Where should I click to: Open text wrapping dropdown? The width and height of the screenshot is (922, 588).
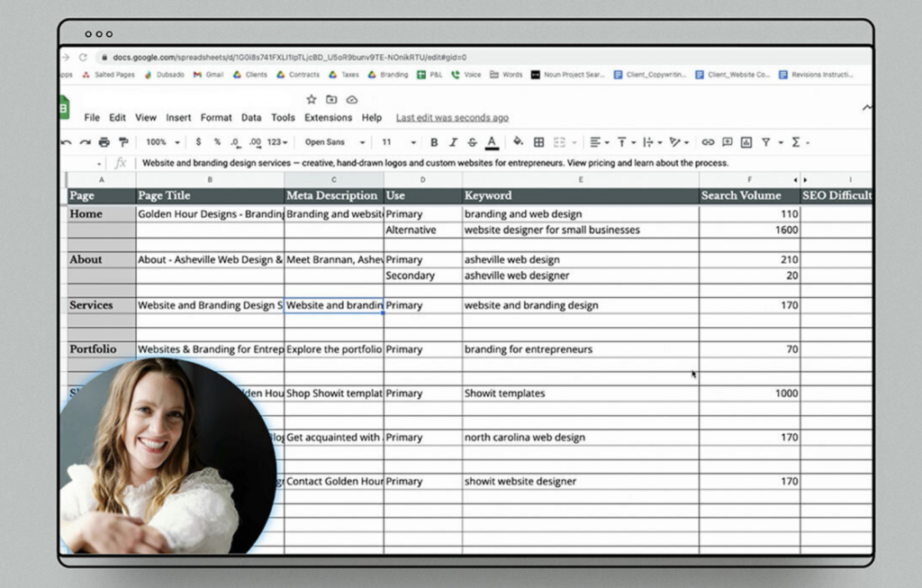click(652, 142)
